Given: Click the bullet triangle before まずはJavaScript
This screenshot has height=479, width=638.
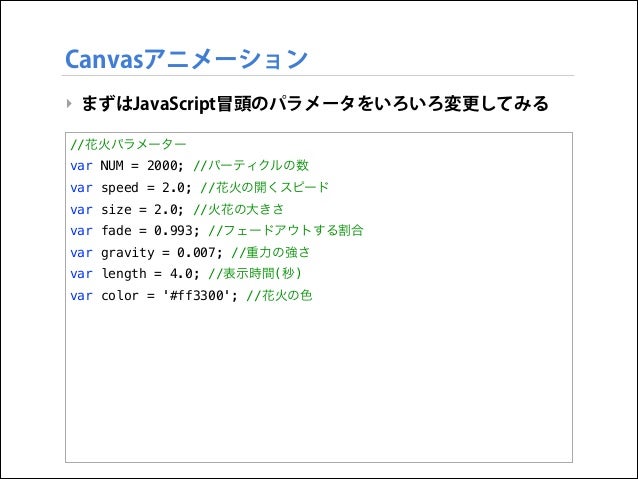Looking at the screenshot, I should pos(69,103).
